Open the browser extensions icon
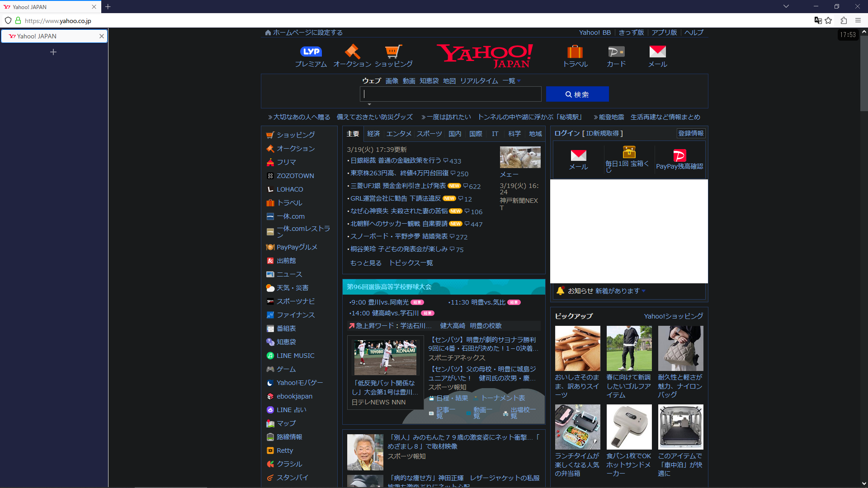 click(x=844, y=20)
